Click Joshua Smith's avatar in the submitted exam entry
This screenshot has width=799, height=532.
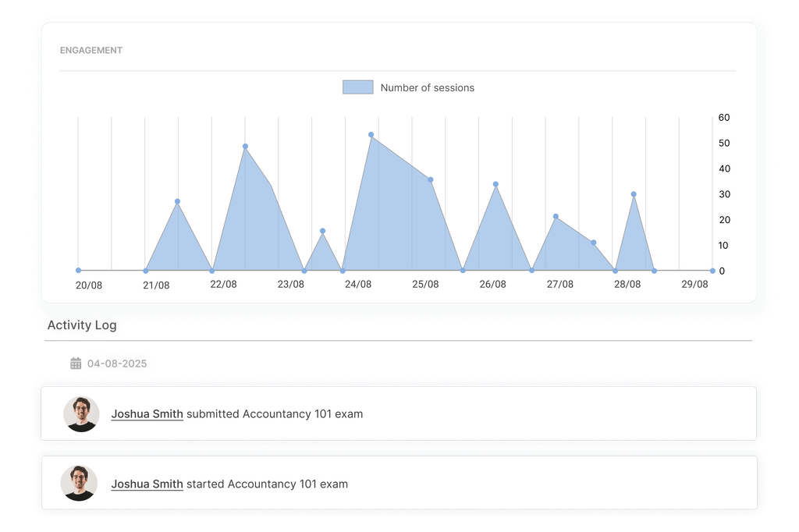coord(79,413)
